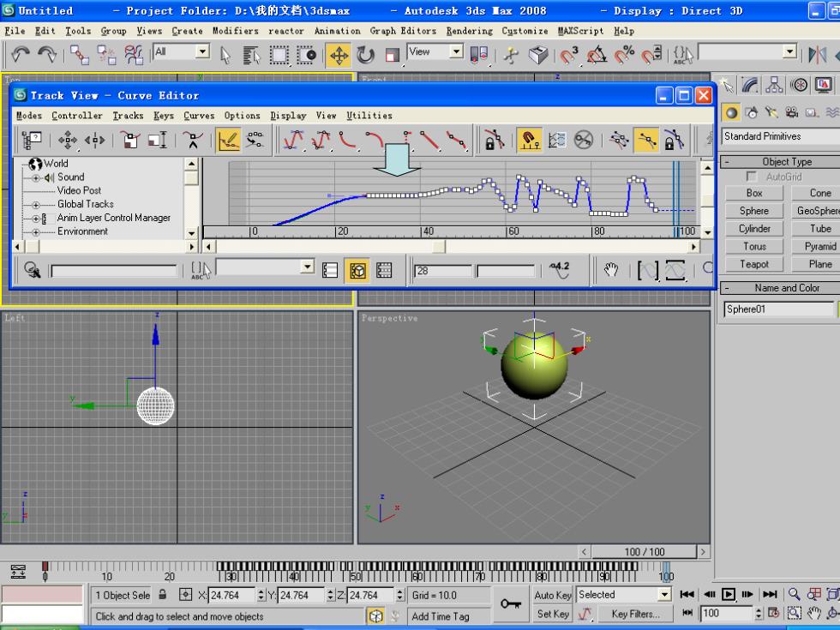Select the Slide Keys tool in Curve Editor
The image size is (840, 630).
[95, 141]
